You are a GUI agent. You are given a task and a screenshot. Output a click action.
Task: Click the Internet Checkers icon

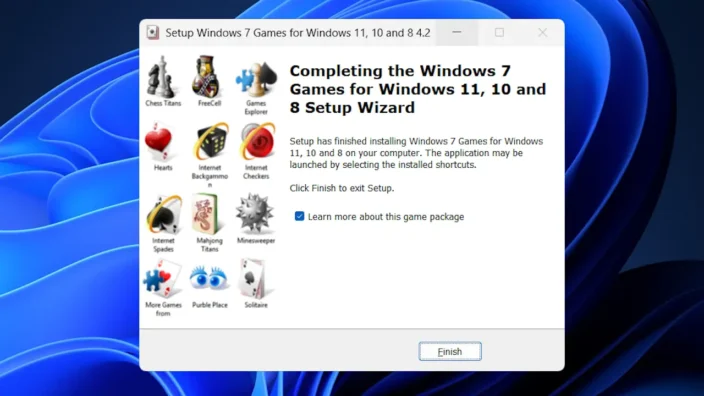pos(258,141)
